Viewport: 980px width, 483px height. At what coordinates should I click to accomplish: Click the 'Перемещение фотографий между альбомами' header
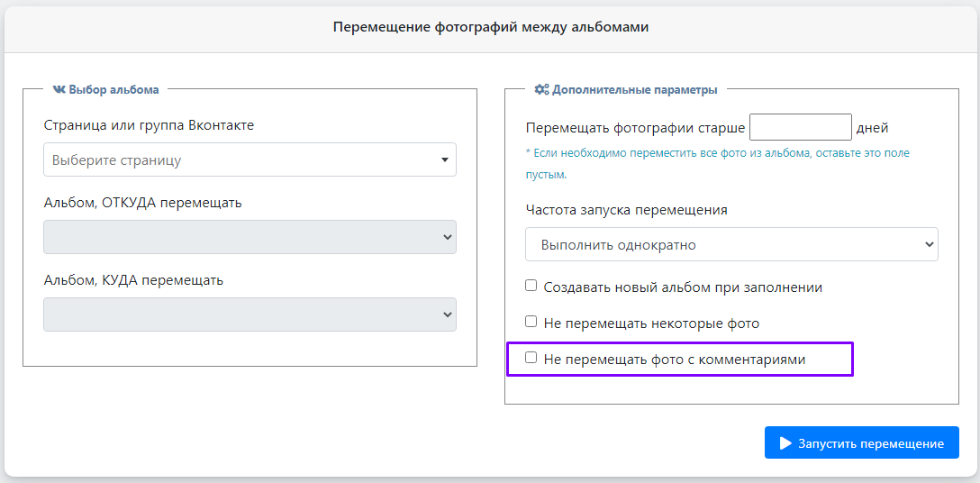click(490, 27)
